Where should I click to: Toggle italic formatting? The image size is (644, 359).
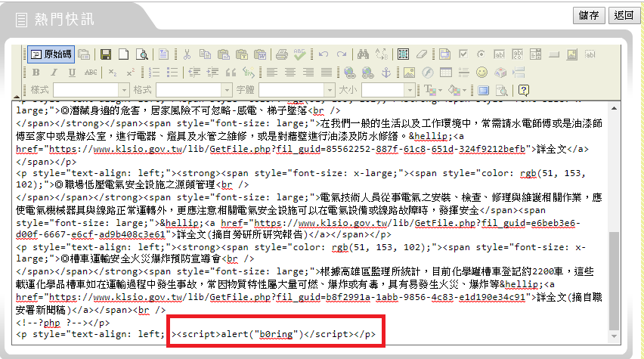point(54,73)
